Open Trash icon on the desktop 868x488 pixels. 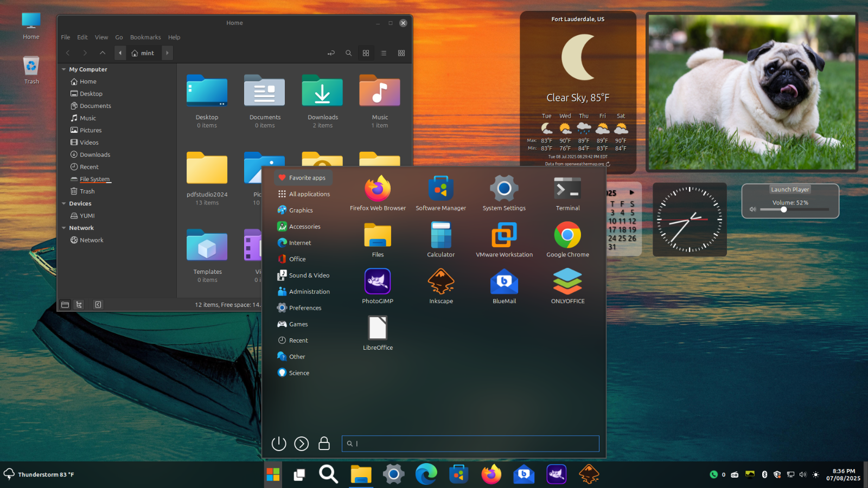(31, 70)
